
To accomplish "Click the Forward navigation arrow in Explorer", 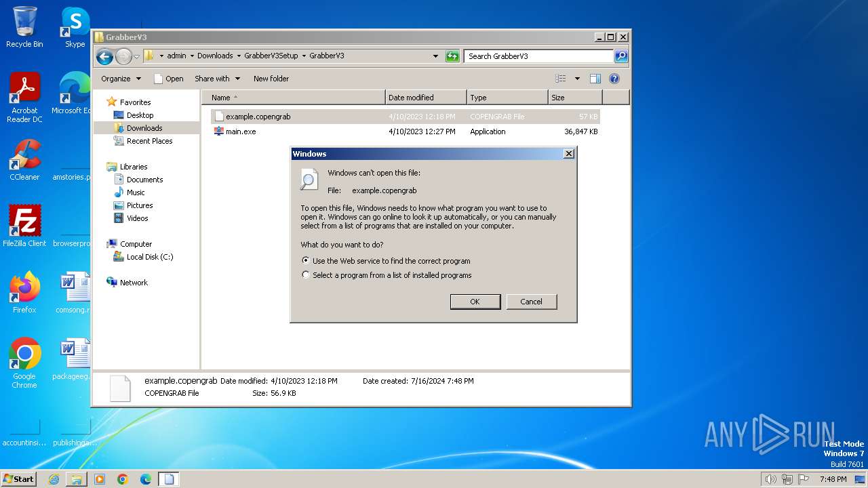I will (123, 56).
